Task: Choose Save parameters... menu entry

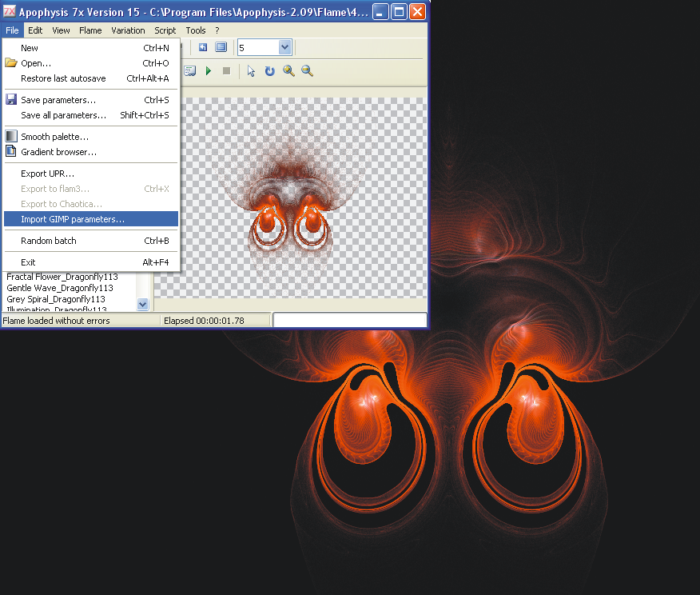Action: pos(90,100)
